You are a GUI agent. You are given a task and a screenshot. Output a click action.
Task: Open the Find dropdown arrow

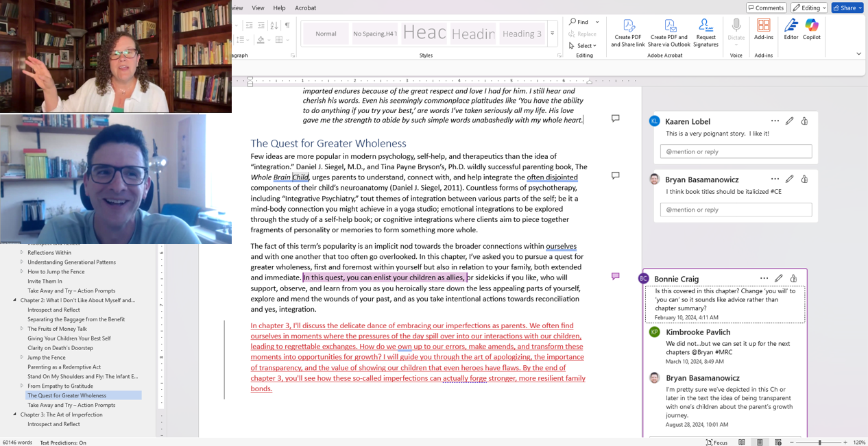597,22
